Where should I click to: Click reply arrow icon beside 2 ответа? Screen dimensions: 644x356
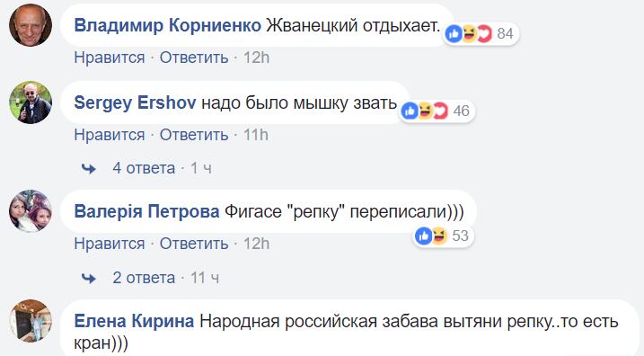[x=89, y=279]
